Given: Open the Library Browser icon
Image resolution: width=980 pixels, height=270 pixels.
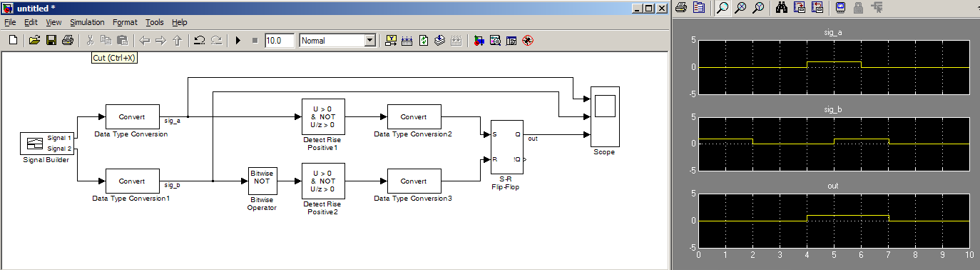Looking at the screenshot, I should pos(478,41).
